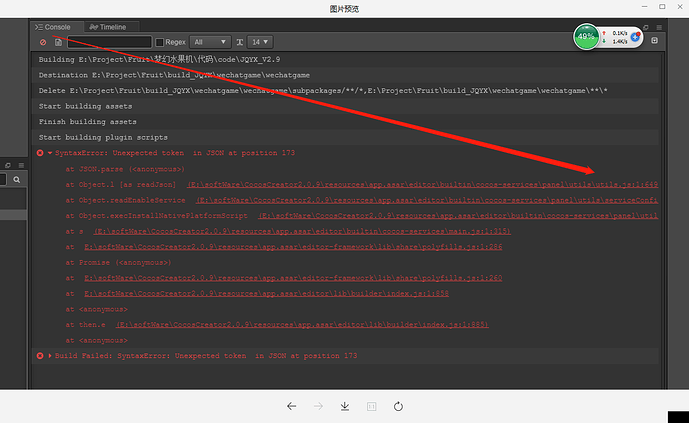This screenshot has width=689, height=423.
Task: Switch to the Timeline tab
Action: point(108,27)
